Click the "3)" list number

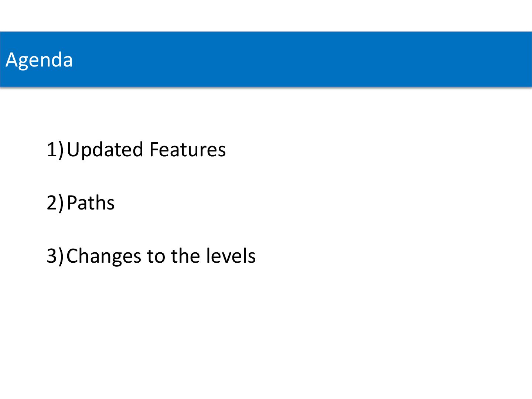pos(55,256)
